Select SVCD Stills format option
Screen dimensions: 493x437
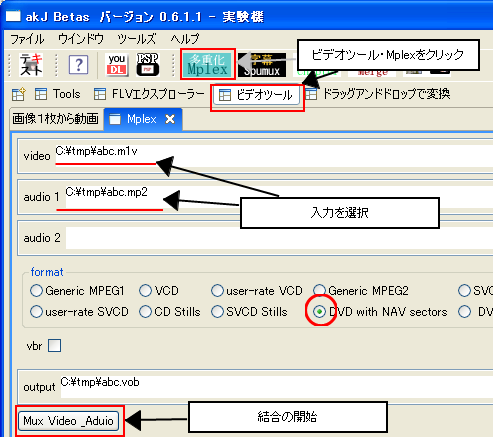(x=249, y=312)
